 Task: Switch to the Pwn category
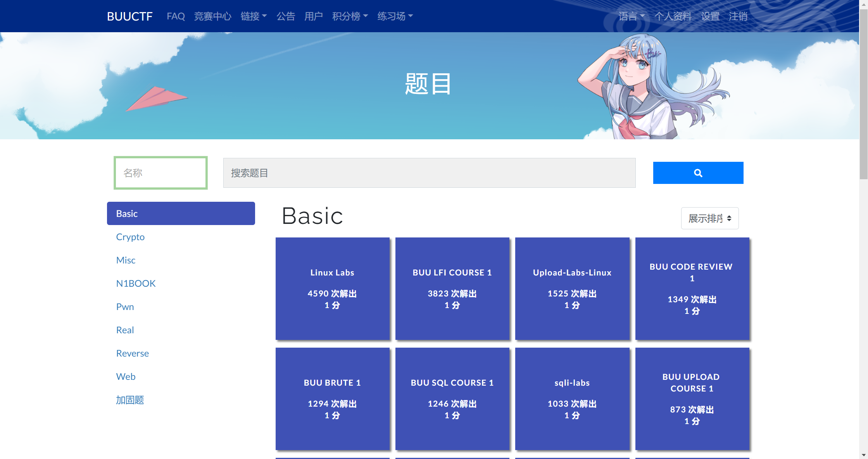[x=125, y=307]
